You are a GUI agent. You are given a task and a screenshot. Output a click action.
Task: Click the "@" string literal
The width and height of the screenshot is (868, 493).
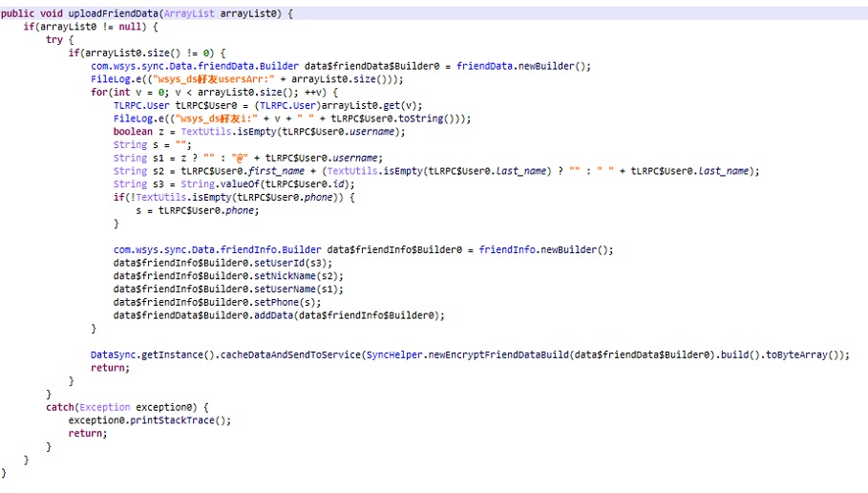(x=240, y=158)
